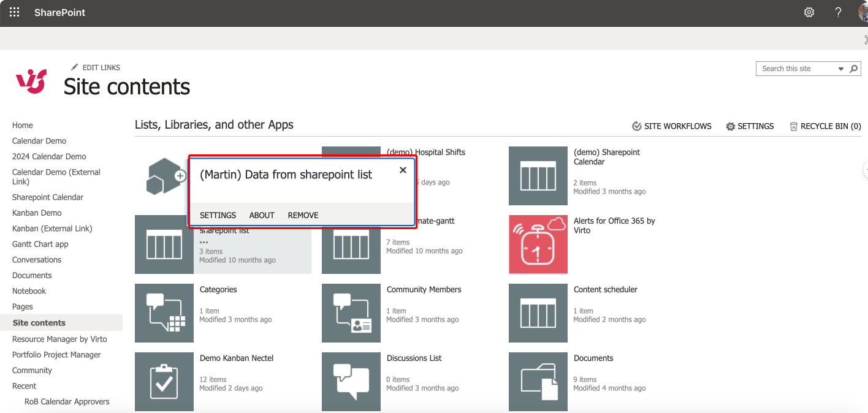The width and height of the screenshot is (868, 413).
Task: Open Calendar Demo (External Link)
Action: [56, 176]
